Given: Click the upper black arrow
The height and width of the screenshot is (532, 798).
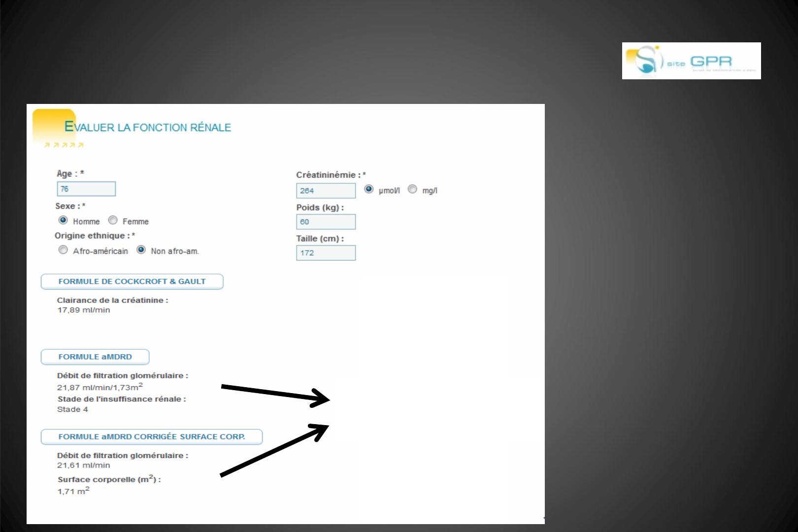Looking at the screenshot, I should [275, 394].
